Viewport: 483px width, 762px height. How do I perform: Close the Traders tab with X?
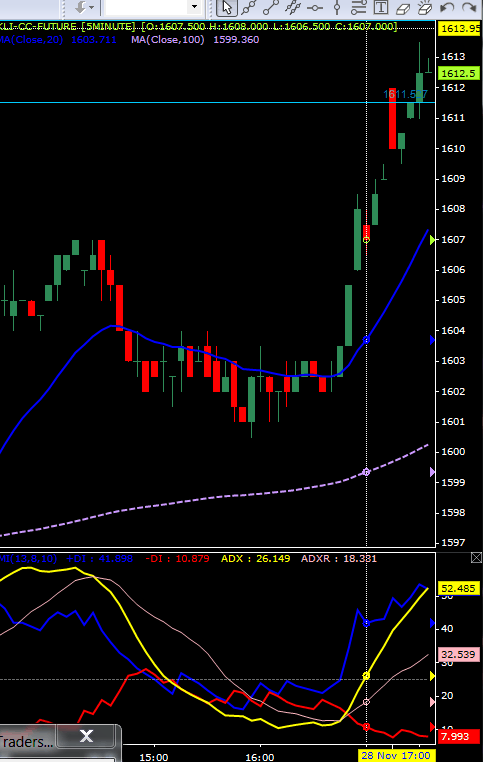86,736
